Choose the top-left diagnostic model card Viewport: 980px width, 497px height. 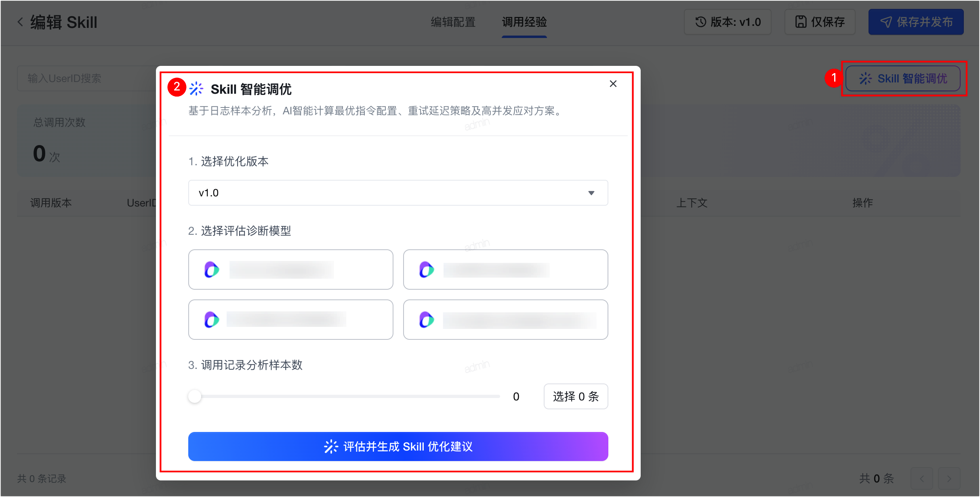click(x=290, y=270)
